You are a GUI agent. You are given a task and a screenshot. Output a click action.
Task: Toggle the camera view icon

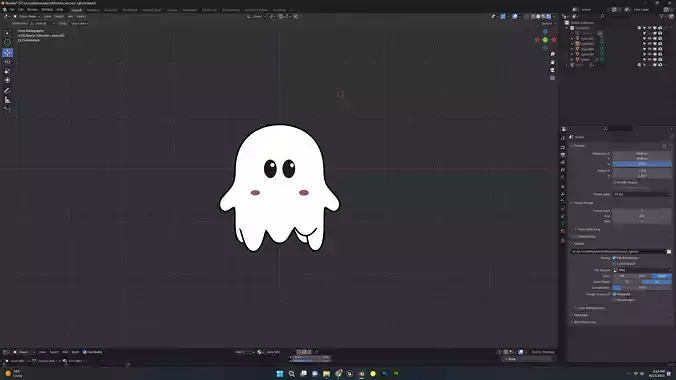(x=552, y=70)
